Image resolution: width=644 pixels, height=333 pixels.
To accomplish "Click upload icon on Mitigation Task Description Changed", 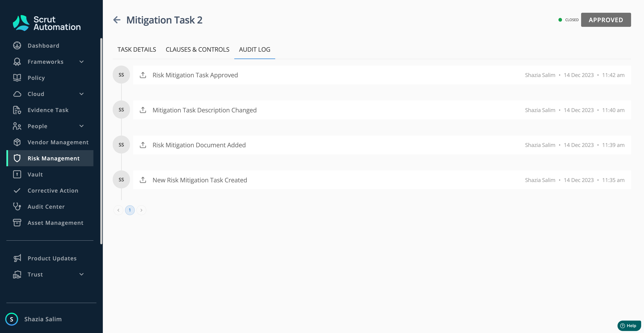I will pos(143,110).
